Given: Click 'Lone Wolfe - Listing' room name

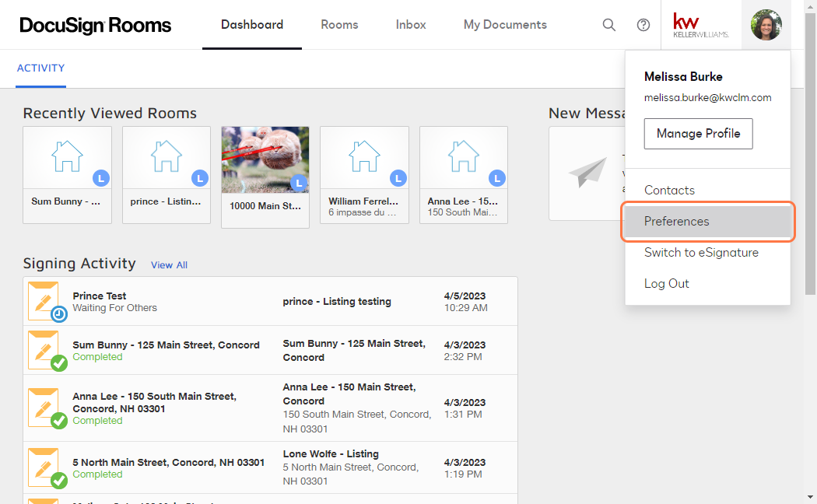Looking at the screenshot, I should pyautogui.click(x=331, y=454).
